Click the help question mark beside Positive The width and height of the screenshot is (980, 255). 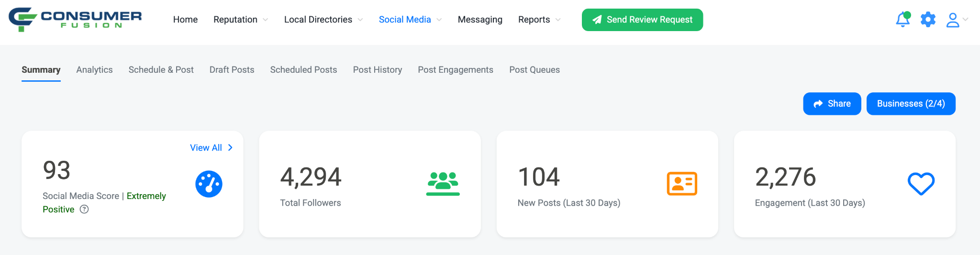84,209
